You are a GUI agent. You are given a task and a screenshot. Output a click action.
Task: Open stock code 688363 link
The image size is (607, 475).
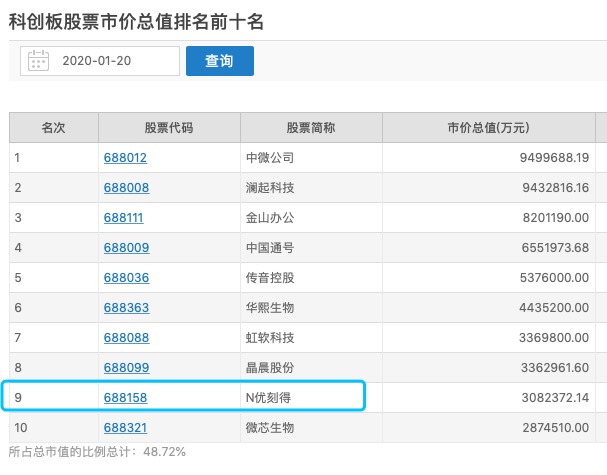(x=126, y=308)
